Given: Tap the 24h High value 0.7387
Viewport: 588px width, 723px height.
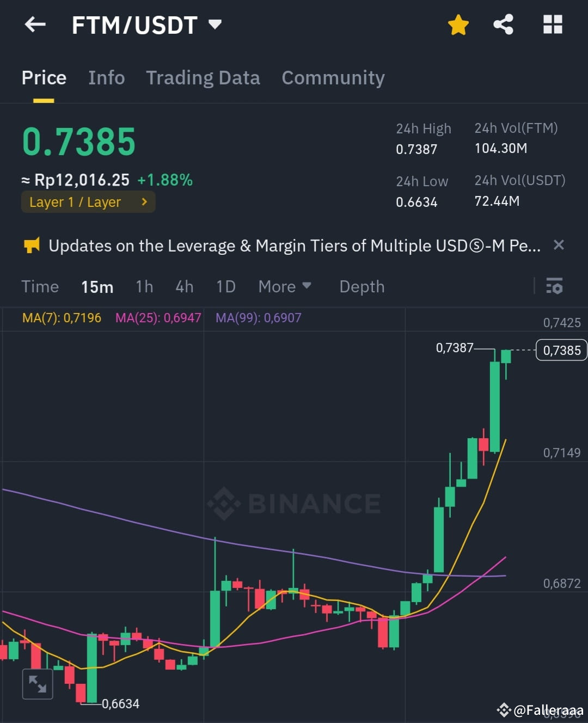Looking at the screenshot, I should point(416,149).
